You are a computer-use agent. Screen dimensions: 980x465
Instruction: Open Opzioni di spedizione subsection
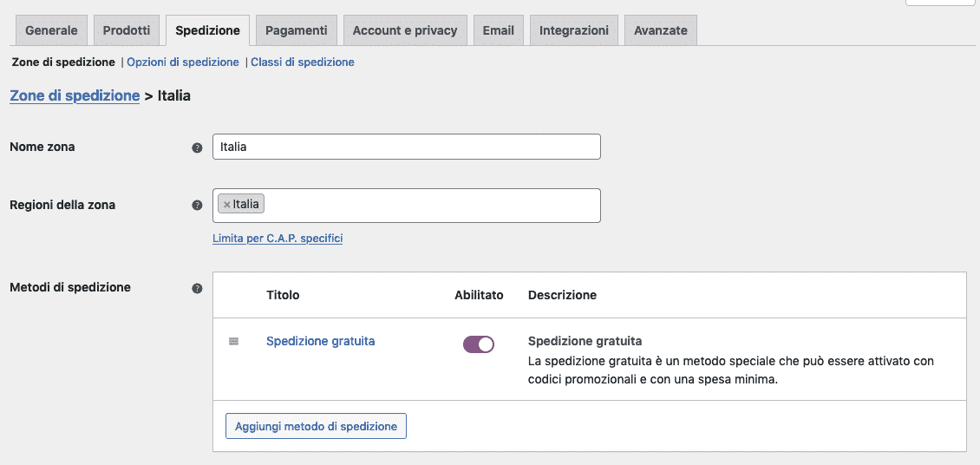(183, 62)
